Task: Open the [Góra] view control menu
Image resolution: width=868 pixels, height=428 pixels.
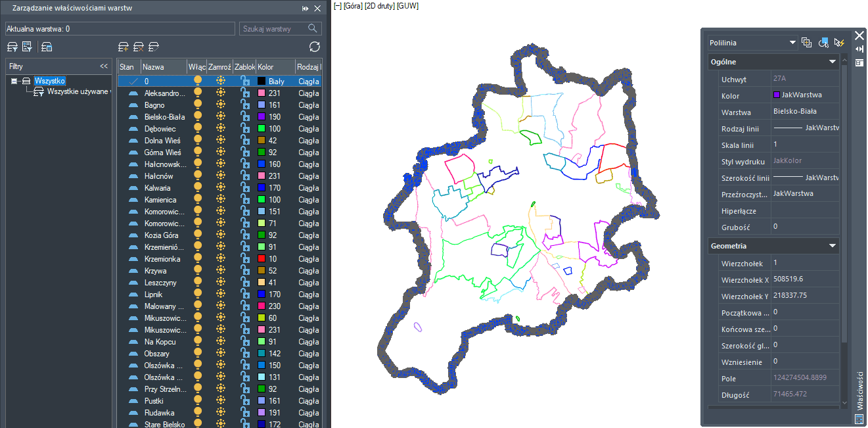Action: click(355, 6)
